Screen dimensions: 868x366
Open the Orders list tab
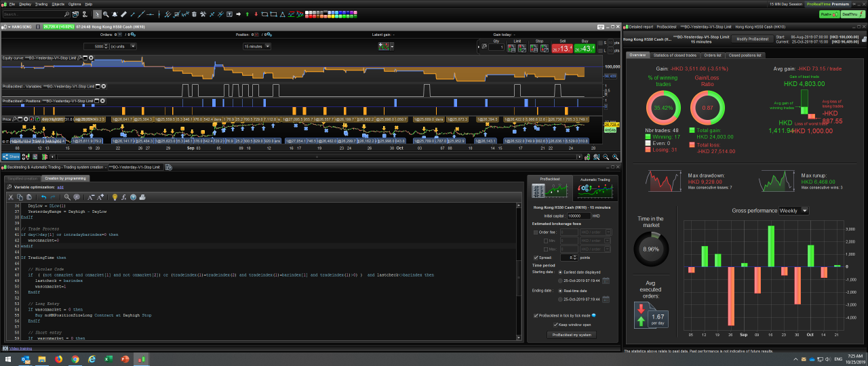pos(713,55)
